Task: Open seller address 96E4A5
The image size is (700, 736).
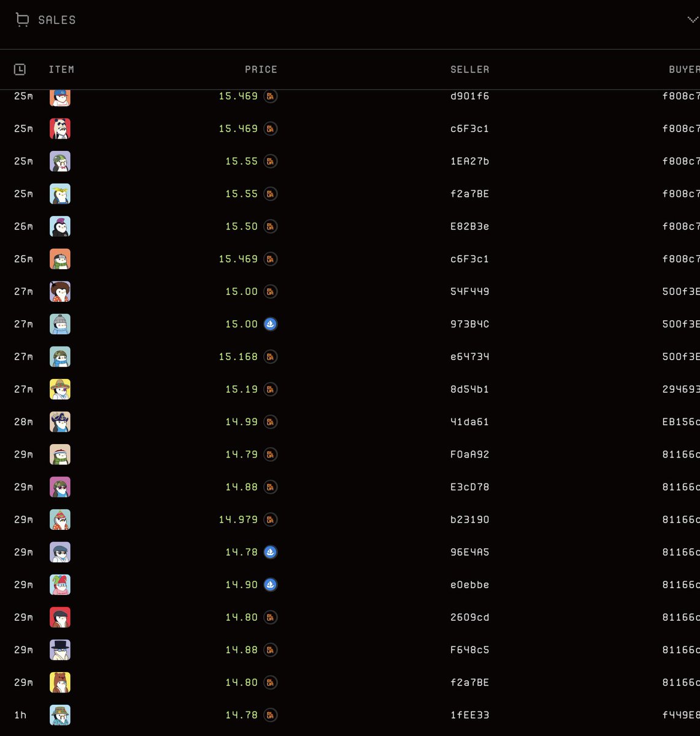Action: point(470,552)
